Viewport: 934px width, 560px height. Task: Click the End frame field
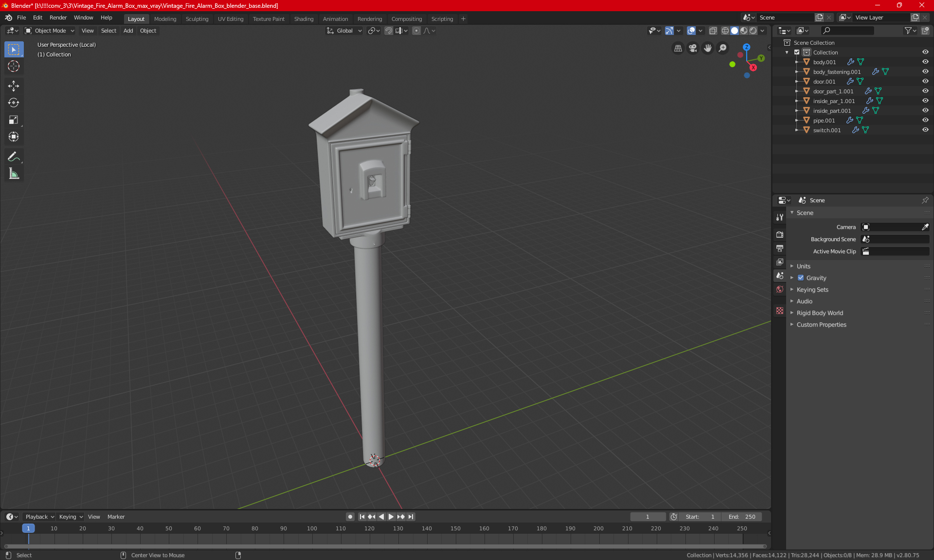point(742,517)
